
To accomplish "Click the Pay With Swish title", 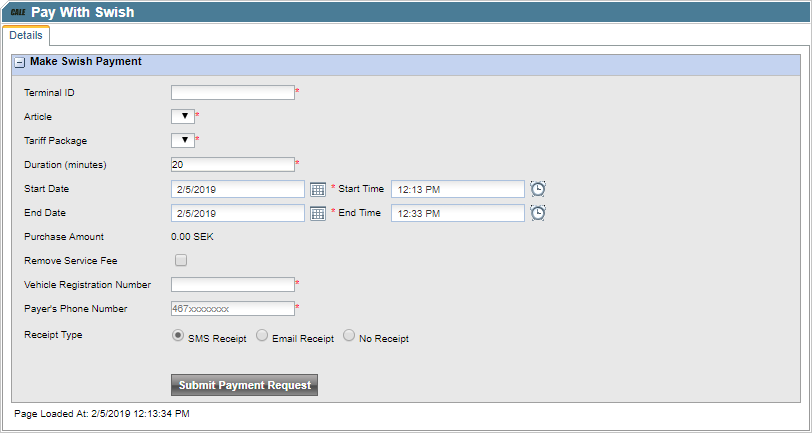I will (x=83, y=12).
